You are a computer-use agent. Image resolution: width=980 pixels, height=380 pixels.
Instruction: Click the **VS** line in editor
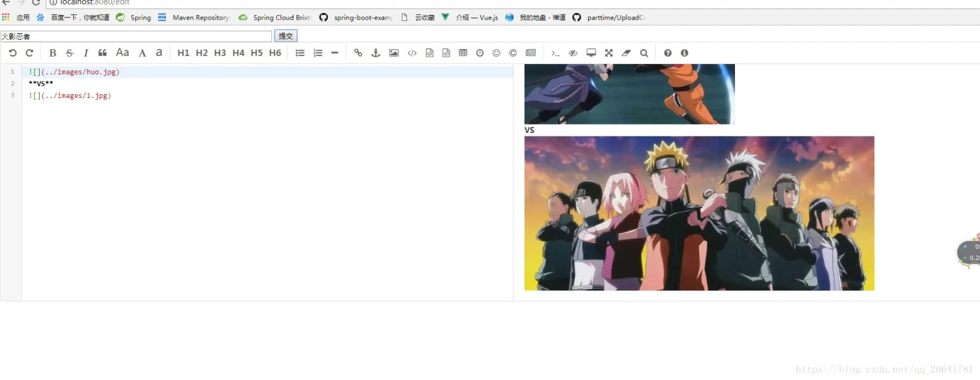41,84
